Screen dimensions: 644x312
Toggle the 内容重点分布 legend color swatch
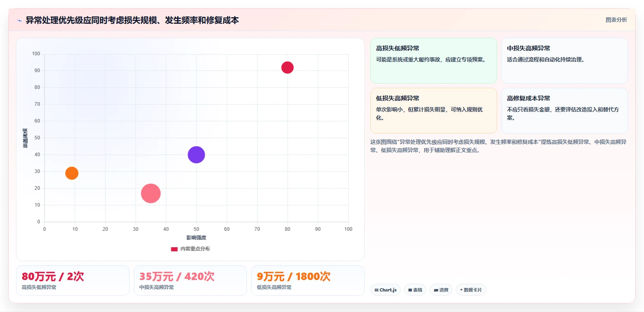click(x=174, y=249)
